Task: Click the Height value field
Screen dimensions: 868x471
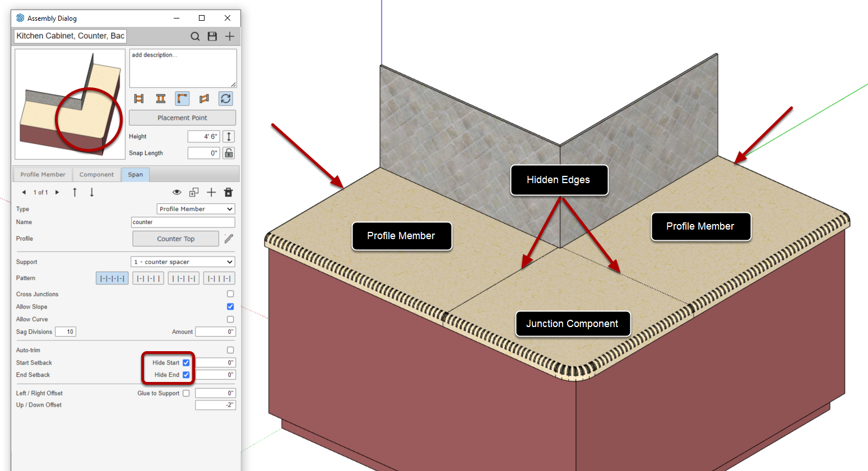Action: [x=203, y=136]
